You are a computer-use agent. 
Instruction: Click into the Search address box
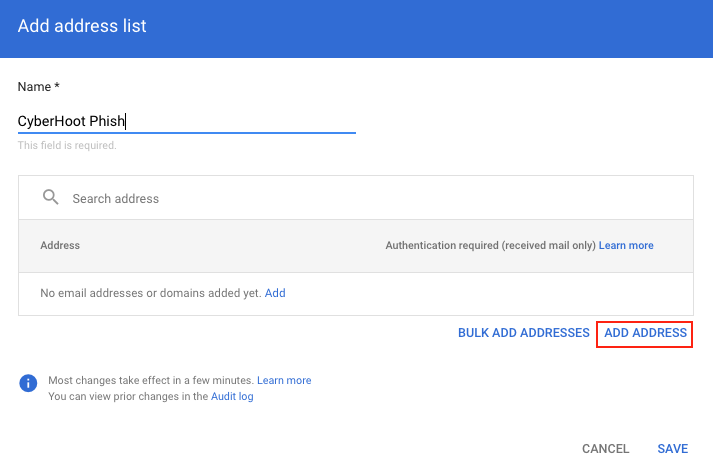pyautogui.click(x=356, y=198)
